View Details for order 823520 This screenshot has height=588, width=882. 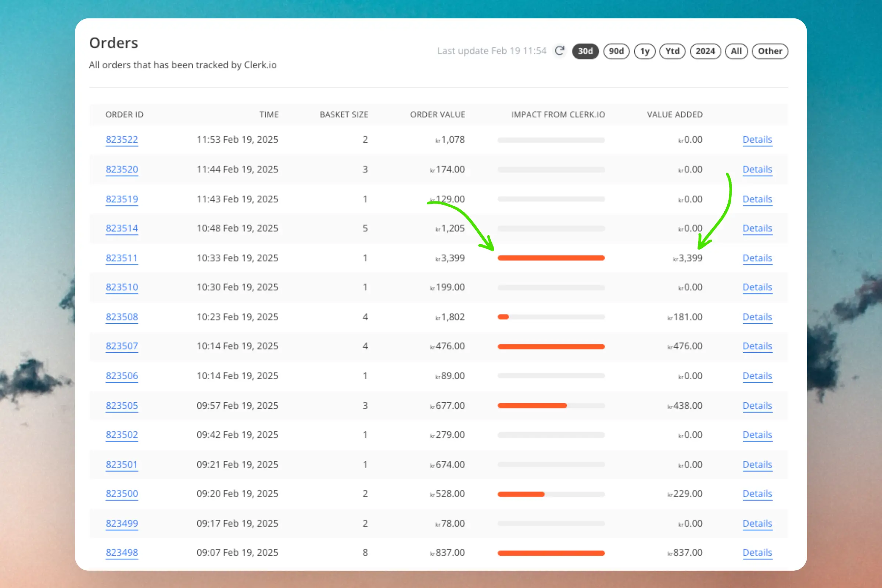pyautogui.click(x=757, y=169)
